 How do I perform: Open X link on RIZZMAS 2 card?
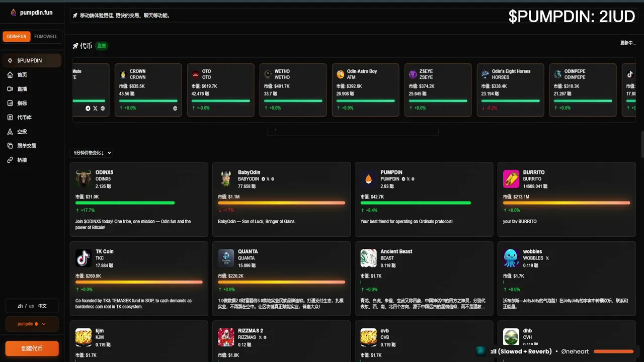tap(260, 337)
